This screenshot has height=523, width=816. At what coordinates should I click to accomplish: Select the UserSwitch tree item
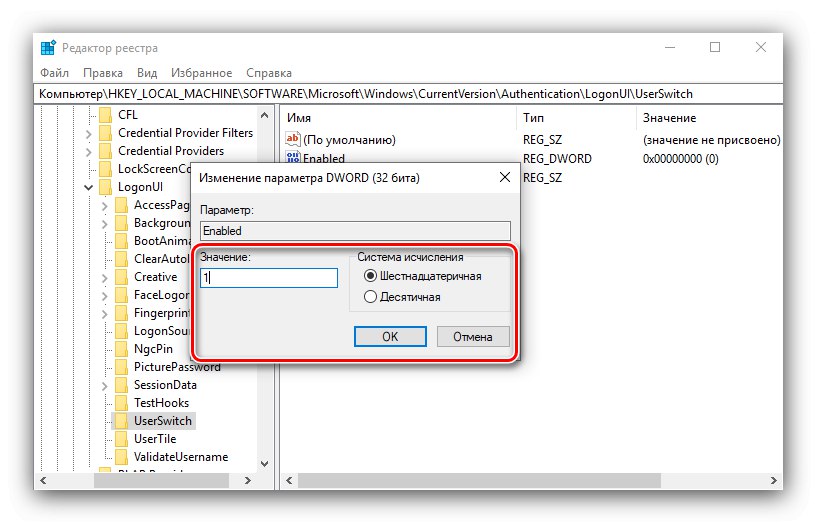click(x=163, y=421)
